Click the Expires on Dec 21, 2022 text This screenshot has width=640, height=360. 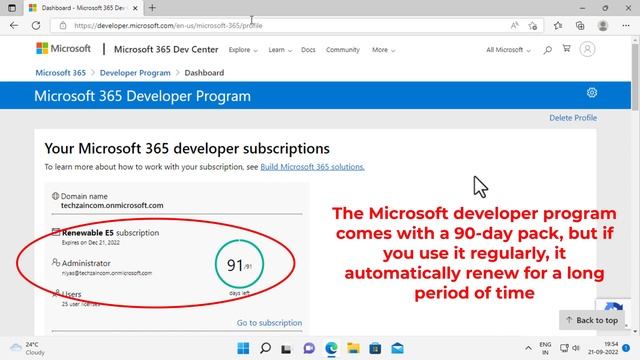(91, 242)
